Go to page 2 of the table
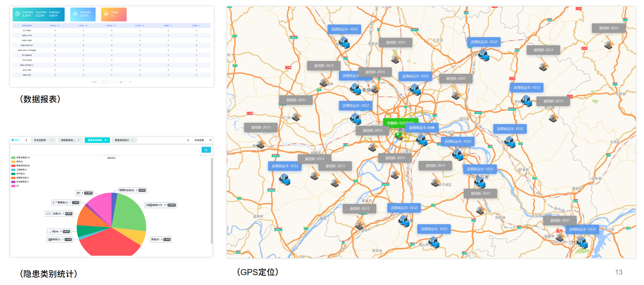Image resolution: width=644 pixels, height=285 pixels. 108,82
